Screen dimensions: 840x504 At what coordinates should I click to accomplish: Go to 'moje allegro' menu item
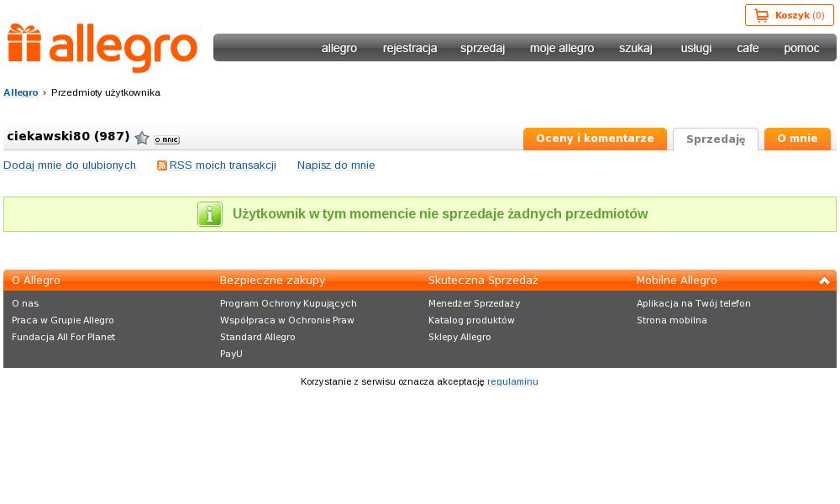click(562, 48)
